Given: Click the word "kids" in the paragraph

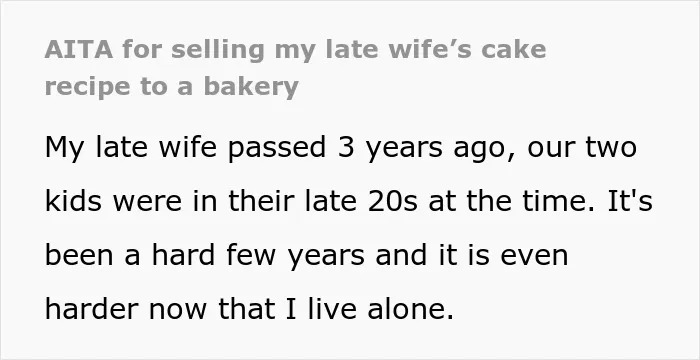Looking at the screenshot, I should click(x=73, y=201).
